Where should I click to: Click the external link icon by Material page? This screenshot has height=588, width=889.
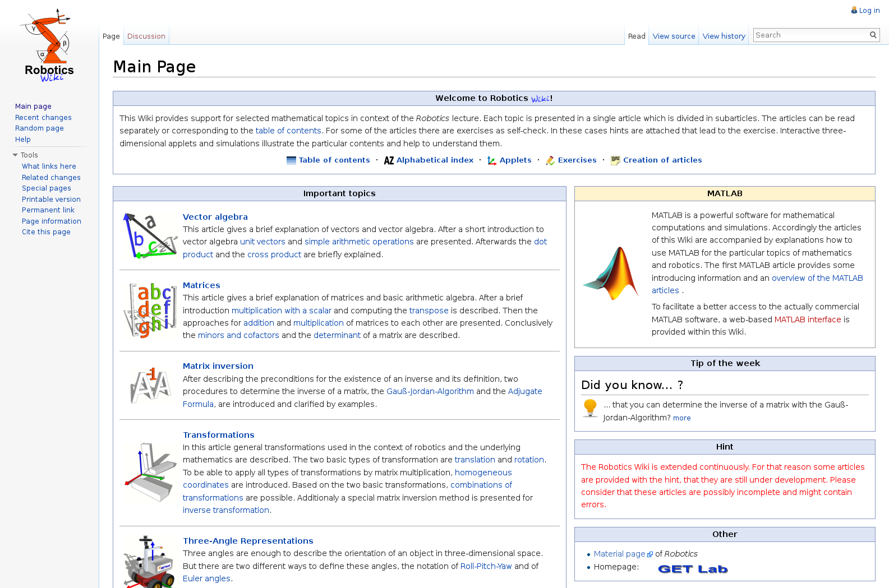coord(650,554)
